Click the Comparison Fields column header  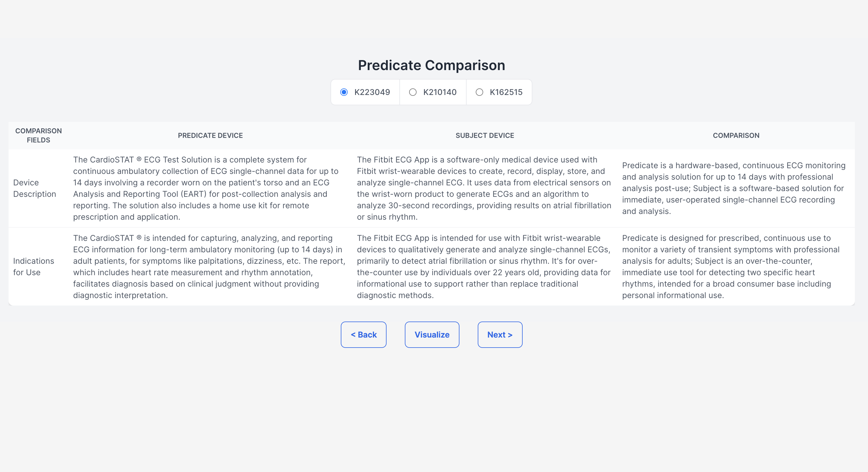pos(38,136)
